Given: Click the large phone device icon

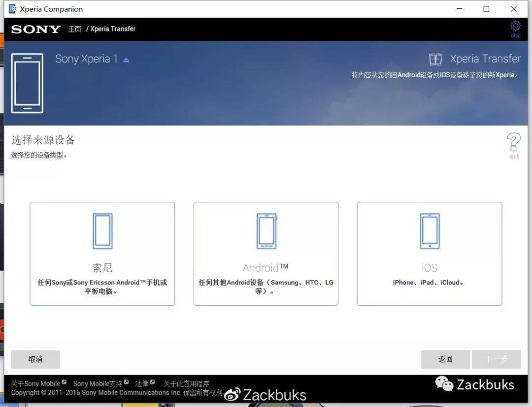Looking at the screenshot, I should (27, 83).
